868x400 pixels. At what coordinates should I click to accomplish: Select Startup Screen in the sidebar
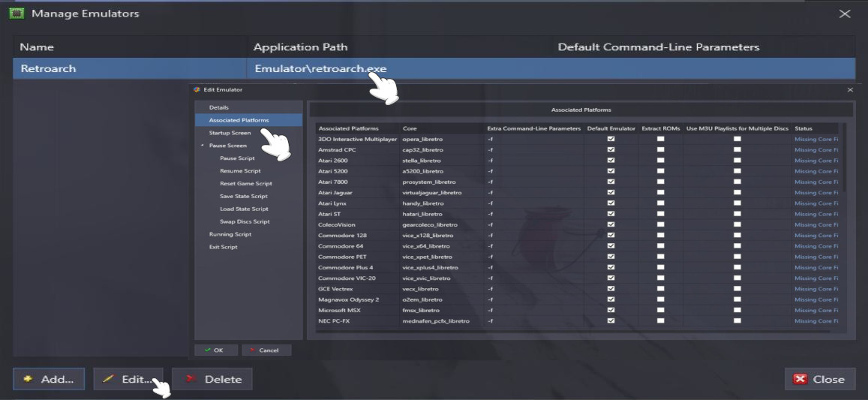click(x=230, y=133)
